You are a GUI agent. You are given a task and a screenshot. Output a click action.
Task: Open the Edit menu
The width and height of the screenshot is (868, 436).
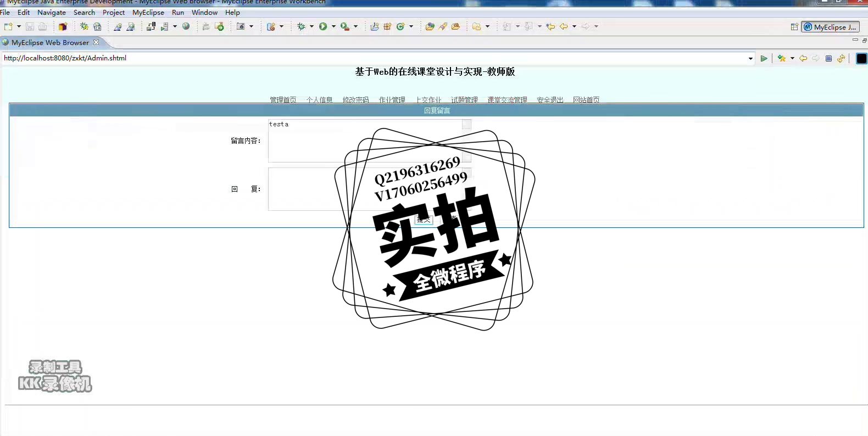pos(24,12)
